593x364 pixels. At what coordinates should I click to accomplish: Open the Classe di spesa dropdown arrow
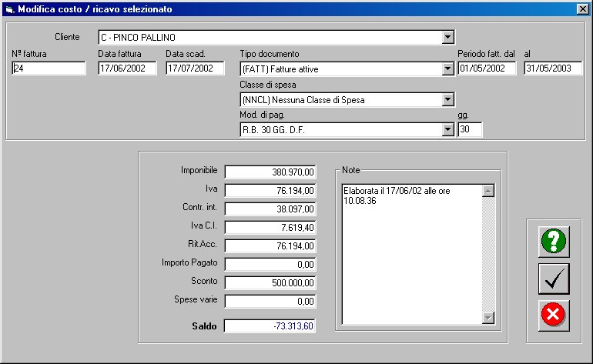coord(447,100)
